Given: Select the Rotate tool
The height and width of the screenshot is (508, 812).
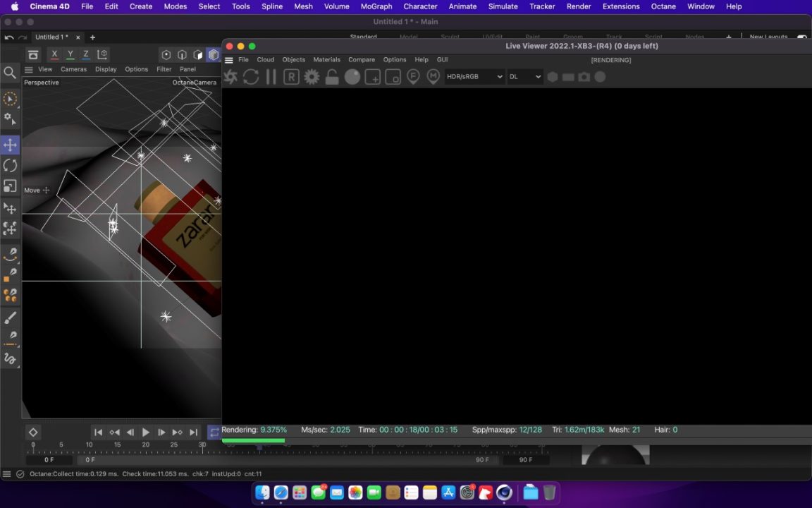Looking at the screenshot, I should (x=11, y=165).
